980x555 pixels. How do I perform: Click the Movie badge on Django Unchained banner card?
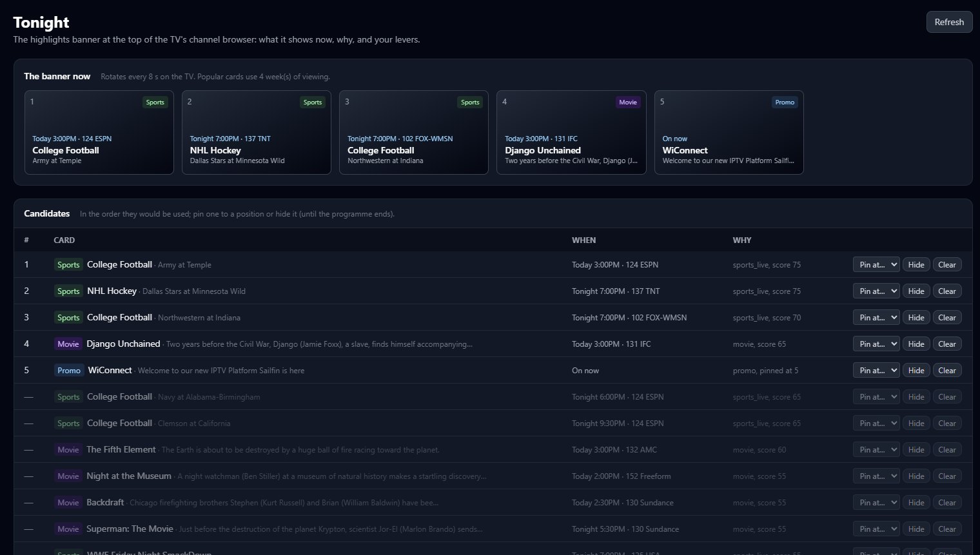coord(628,102)
